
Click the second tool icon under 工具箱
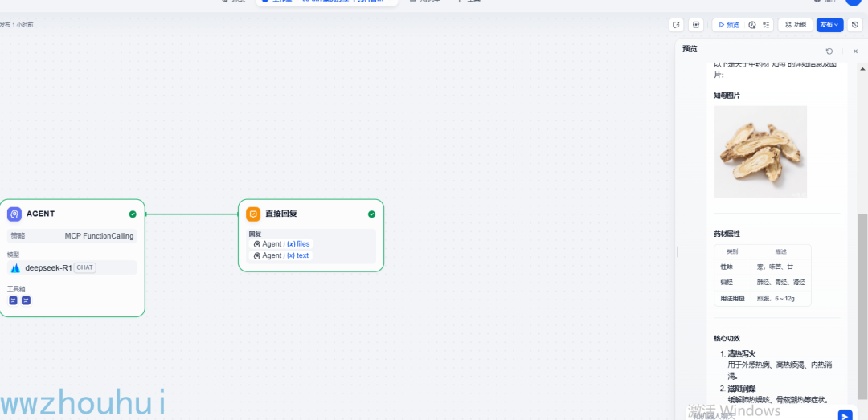point(26,300)
